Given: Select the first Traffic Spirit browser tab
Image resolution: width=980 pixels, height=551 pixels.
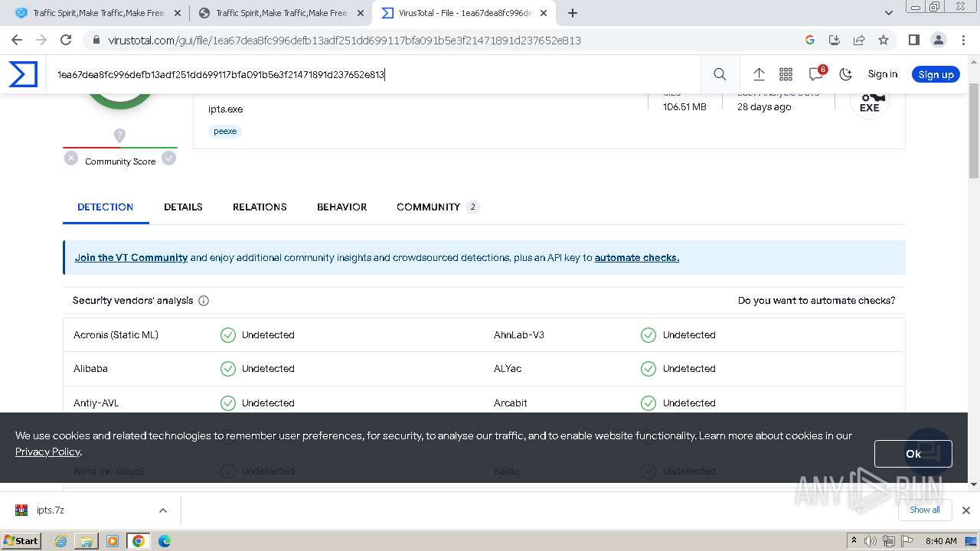Looking at the screenshot, I should (98, 13).
